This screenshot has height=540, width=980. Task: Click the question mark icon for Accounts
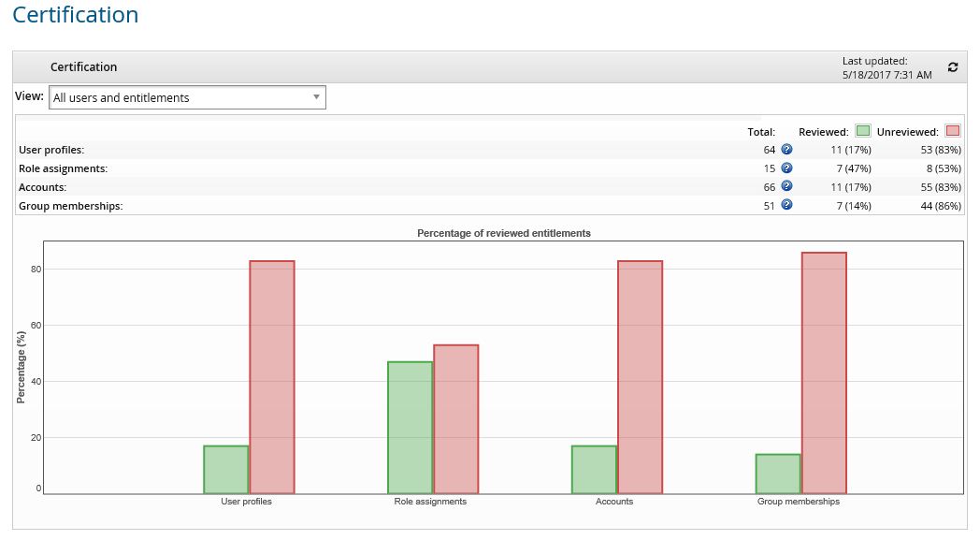[785, 186]
